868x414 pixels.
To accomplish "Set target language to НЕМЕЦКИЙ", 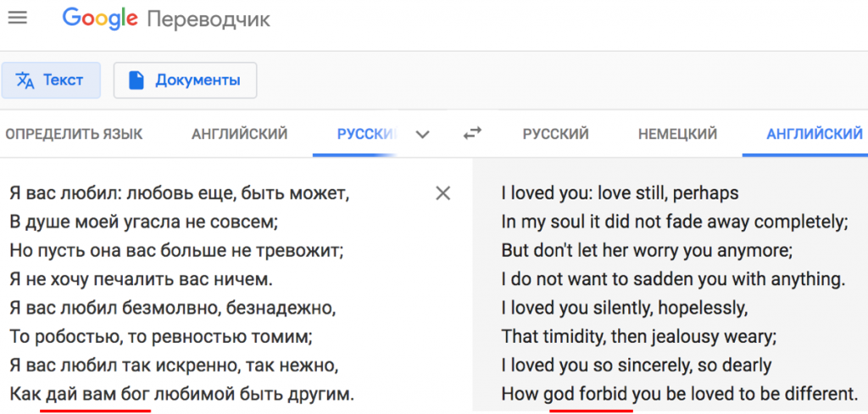I will click(677, 134).
